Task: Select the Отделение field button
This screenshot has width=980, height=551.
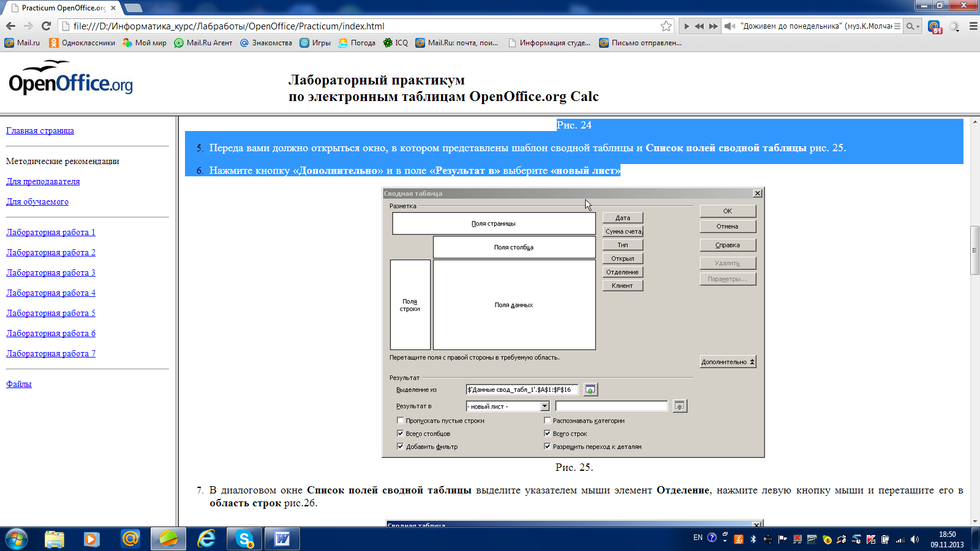Action: [622, 272]
